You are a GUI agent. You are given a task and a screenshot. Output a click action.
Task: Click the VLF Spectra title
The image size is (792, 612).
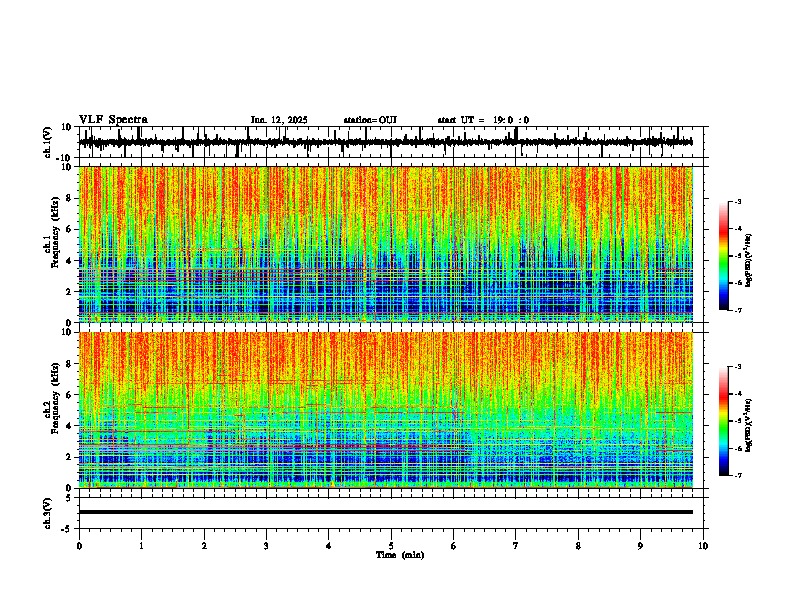pos(113,120)
